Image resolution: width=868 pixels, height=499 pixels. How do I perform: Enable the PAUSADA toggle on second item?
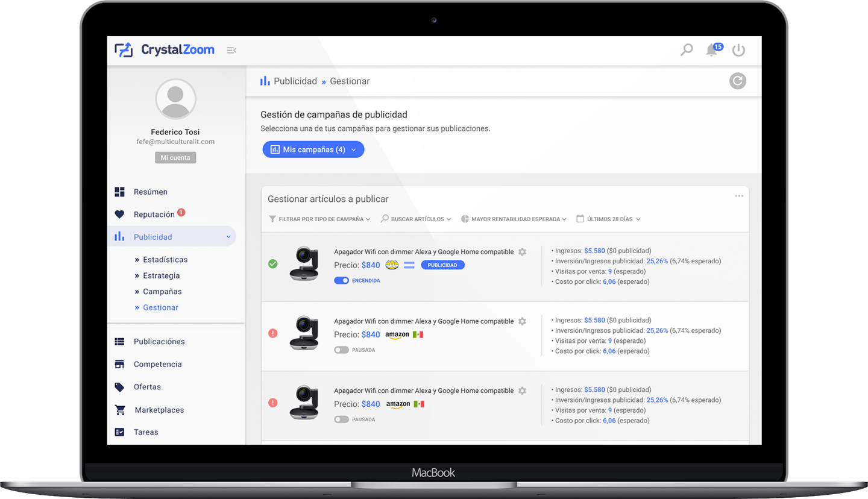point(341,350)
